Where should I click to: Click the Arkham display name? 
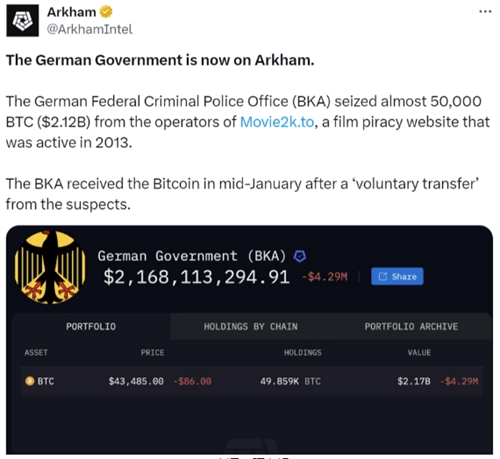(71, 12)
